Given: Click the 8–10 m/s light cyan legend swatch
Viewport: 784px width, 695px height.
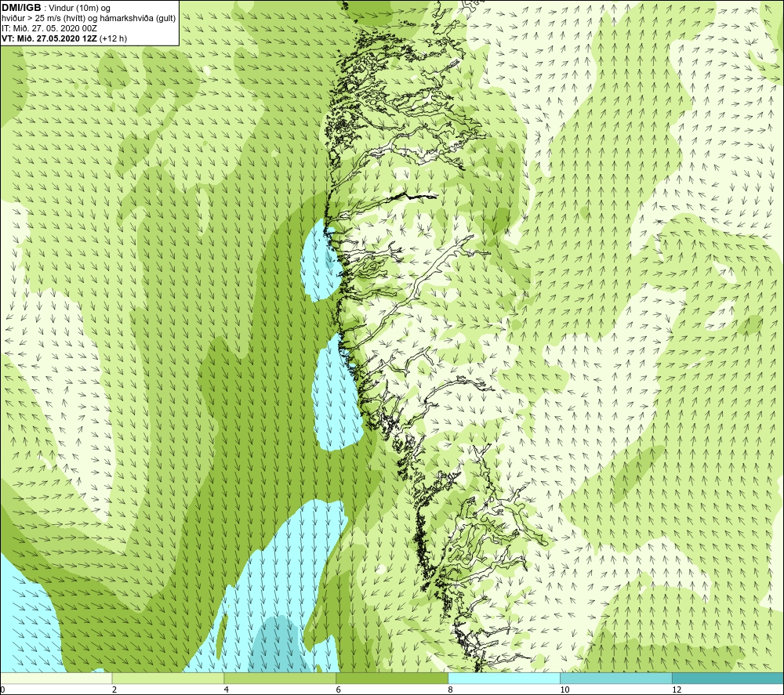Looking at the screenshot, I should coord(504,678).
